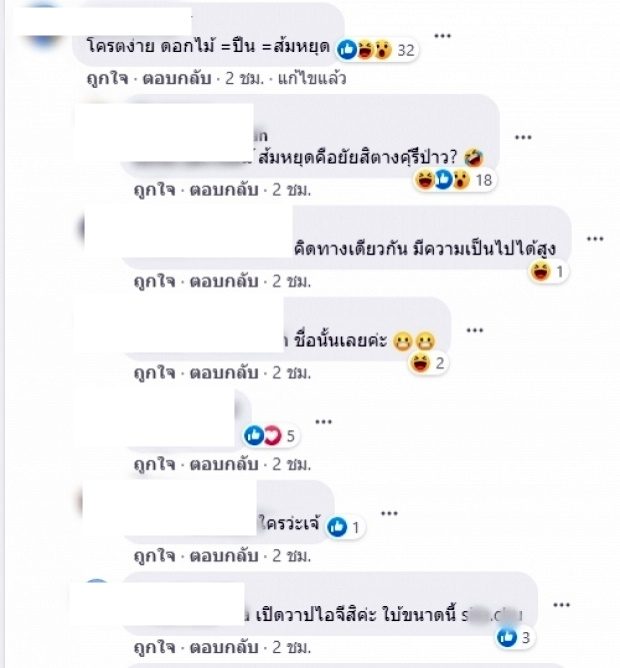Image resolution: width=620 pixels, height=668 pixels.
Task: View the 2 haha reactions on ชื่อนั้นเลยค่ะ
Action: [427, 363]
